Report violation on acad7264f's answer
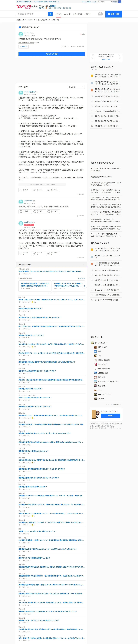138x644 pixels. [x=80, y=257]
